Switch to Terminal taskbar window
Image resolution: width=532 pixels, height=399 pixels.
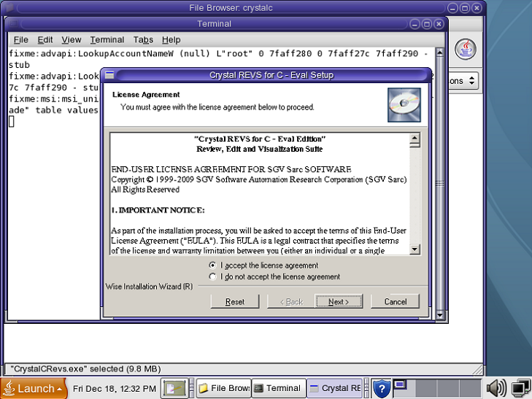(279, 389)
